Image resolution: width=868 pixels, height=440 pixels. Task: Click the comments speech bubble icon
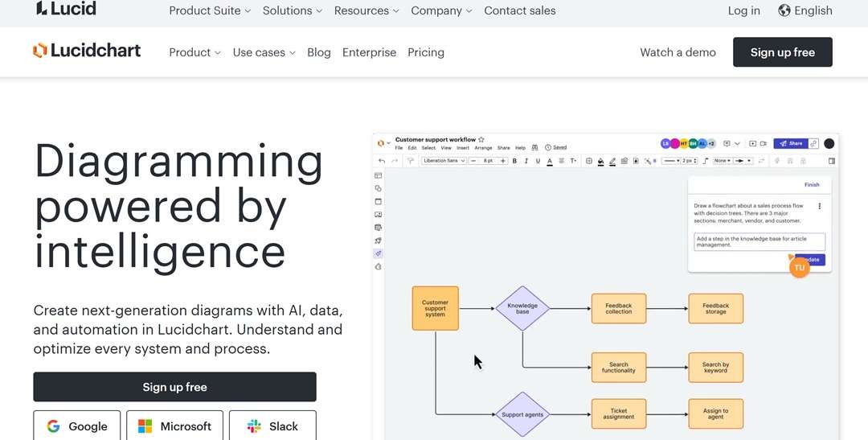tap(727, 143)
